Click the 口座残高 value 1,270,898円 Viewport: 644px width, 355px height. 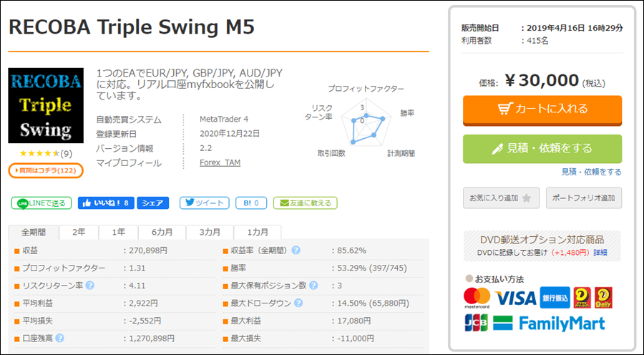(152, 338)
